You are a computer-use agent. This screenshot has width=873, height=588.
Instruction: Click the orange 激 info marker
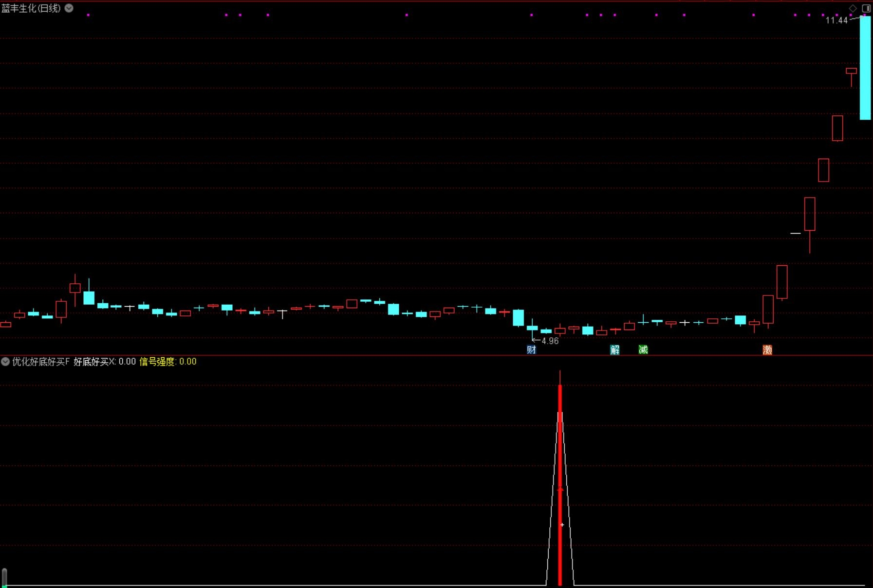pyautogui.click(x=767, y=349)
